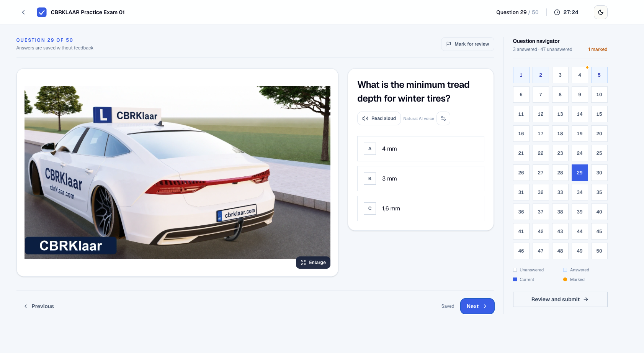This screenshot has height=353, width=644.
Task: Go to the Previous question
Action: [x=39, y=306]
